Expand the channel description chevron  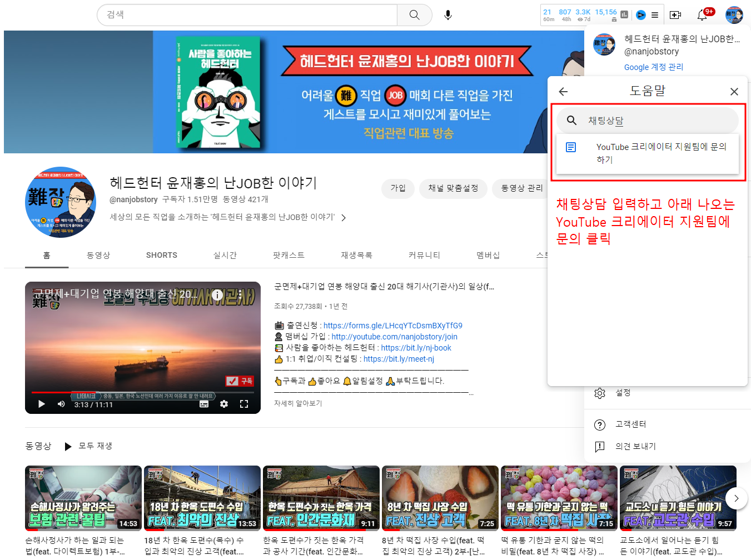pos(344,218)
